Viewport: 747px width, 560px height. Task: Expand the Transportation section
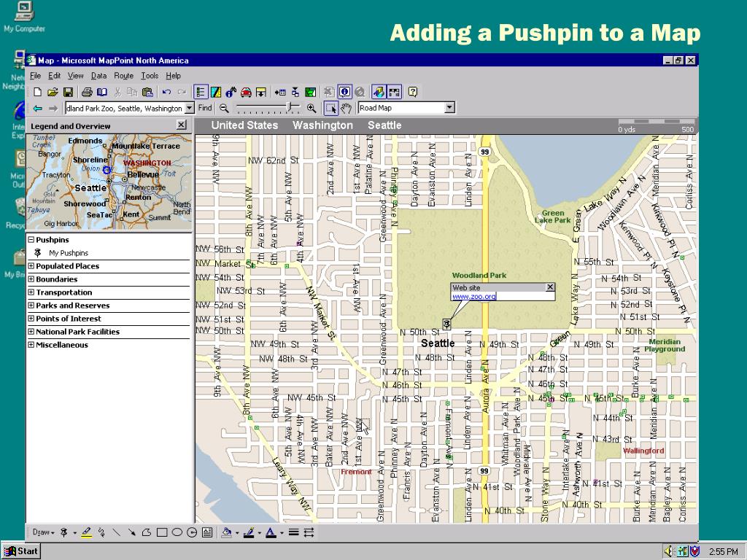click(x=31, y=292)
